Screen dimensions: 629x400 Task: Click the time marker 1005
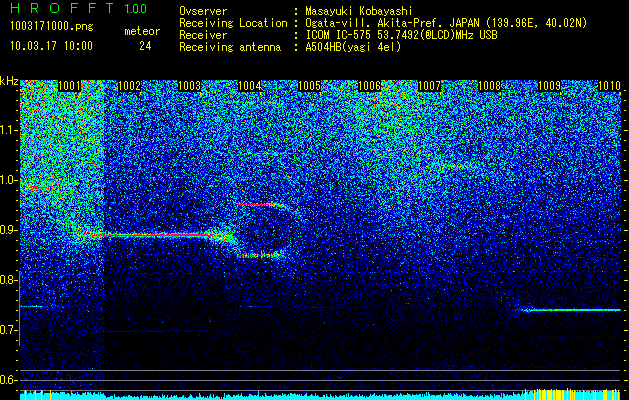309,86
